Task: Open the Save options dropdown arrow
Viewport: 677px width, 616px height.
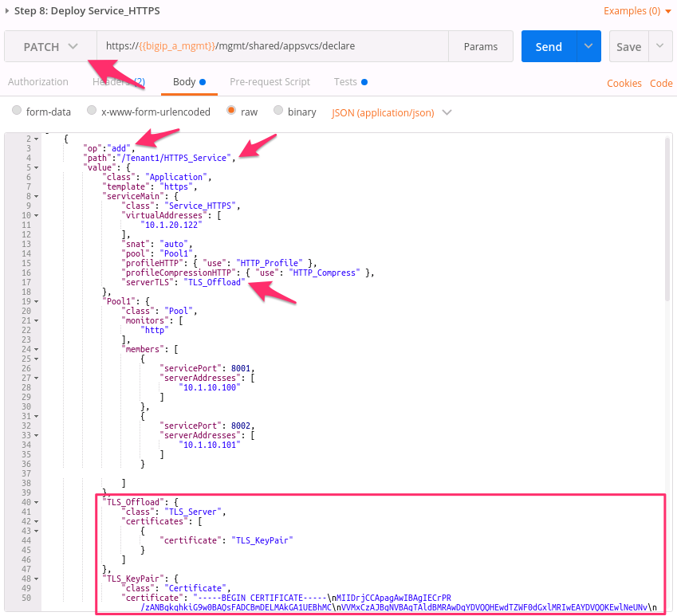Action: tap(659, 46)
